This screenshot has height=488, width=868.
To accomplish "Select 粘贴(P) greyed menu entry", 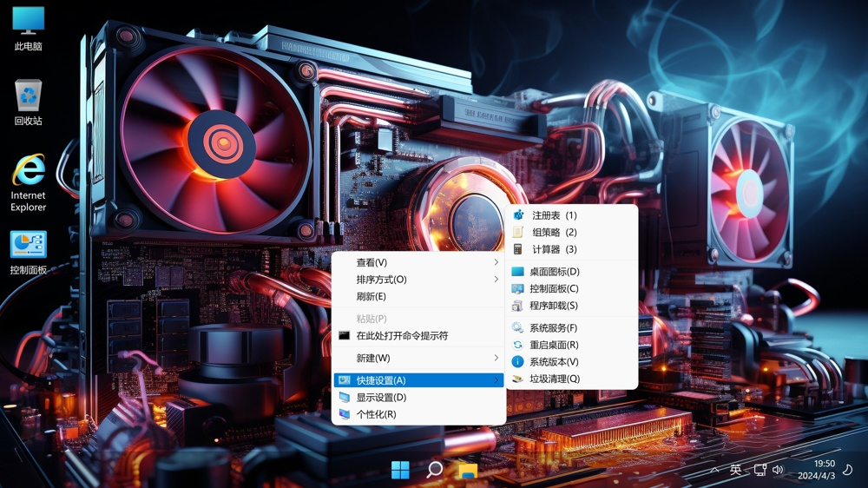I will [372, 319].
